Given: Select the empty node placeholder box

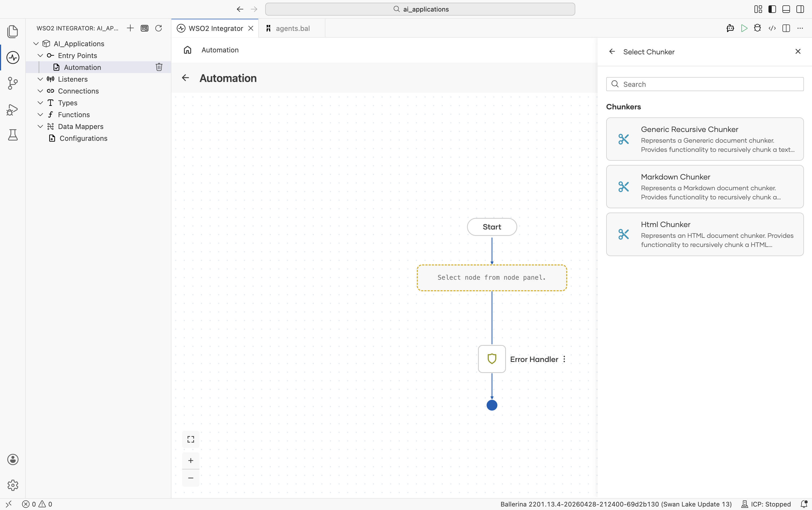Looking at the screenshot, I should 492,278.
